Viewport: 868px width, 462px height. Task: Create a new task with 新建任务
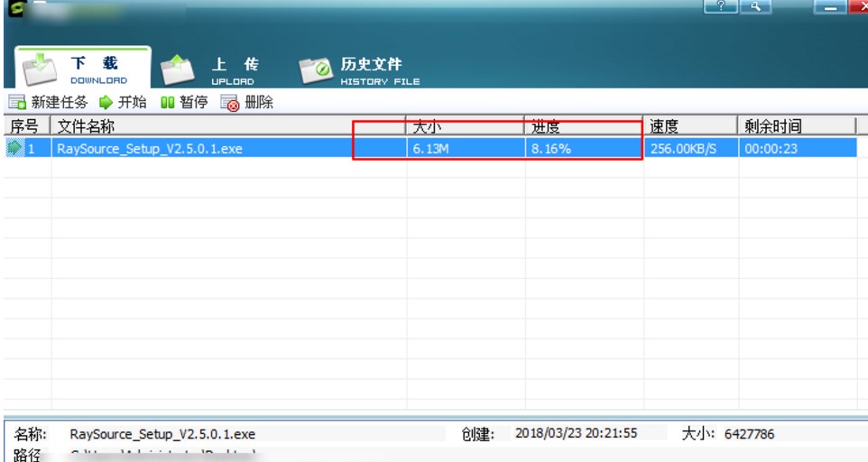48,102
